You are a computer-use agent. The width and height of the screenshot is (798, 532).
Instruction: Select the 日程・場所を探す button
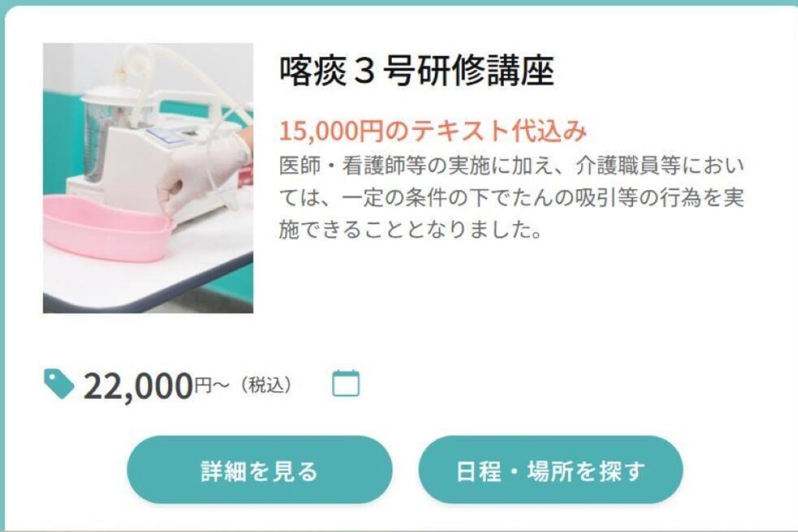point(551,470)
